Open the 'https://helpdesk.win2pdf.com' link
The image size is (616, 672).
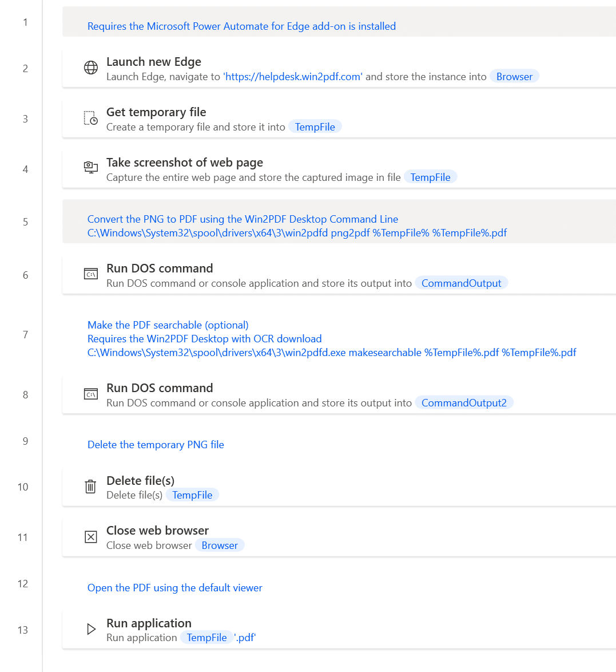[292, 76]
